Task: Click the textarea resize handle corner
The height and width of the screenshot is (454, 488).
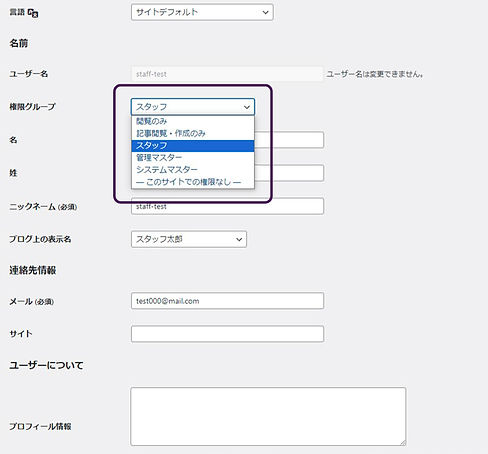Action: (403, 443)
